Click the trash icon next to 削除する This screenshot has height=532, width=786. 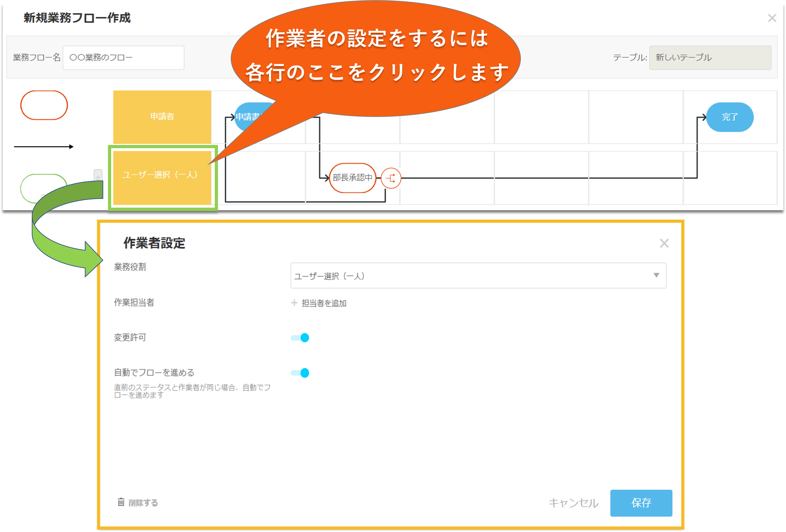(x=121, y=502)
